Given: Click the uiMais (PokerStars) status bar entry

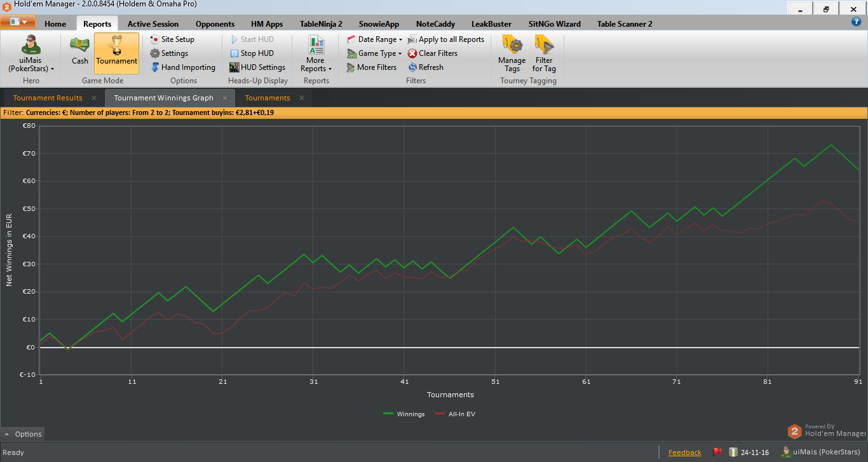Looking at the screenshot, I should pos(822,452).
